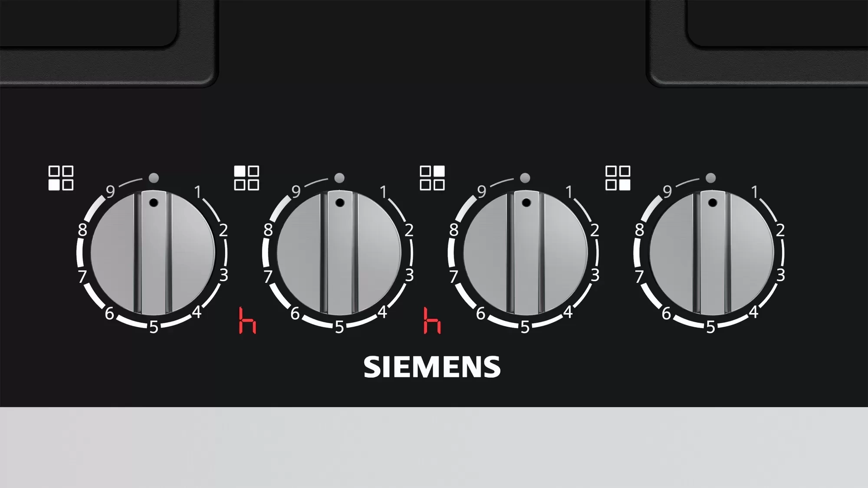868x488 pixels.
Task: Select power level 6 on third knob dial
Action: 480,313
